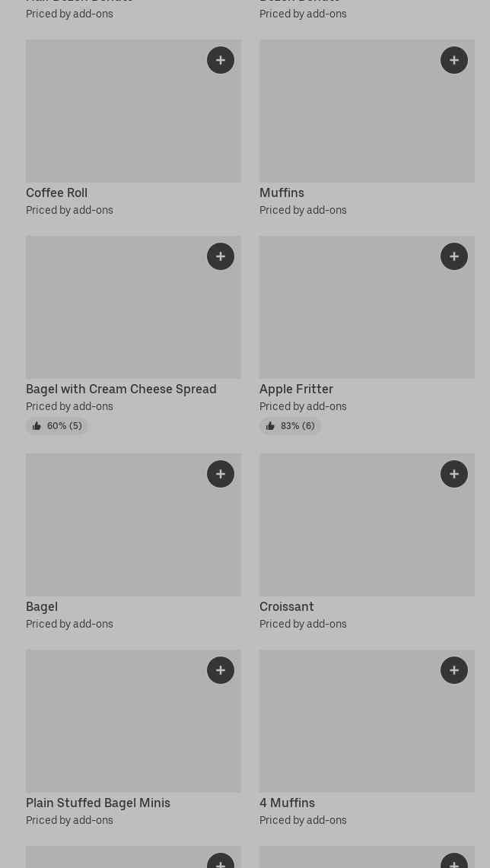Add Bagel with Cream Cheese Spread via plus
The image size is (490, 868).
221,256
